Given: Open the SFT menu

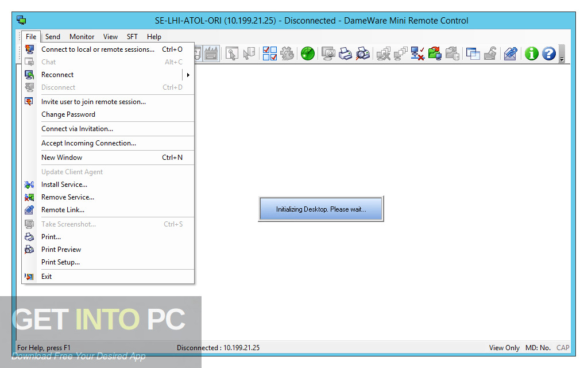Looking at the screenshot, I should [131, 36].
